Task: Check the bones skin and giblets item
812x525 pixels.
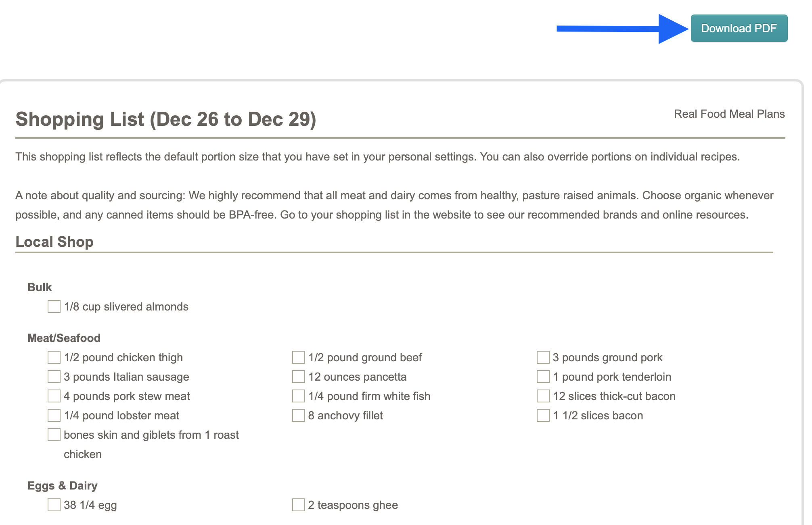Action: pos(54,435)
